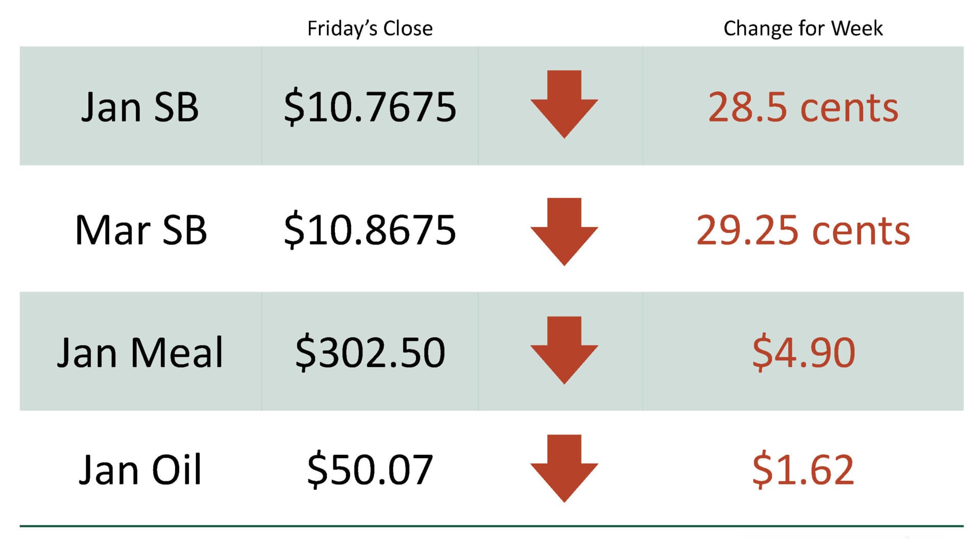Select the Mar SB row label
980x539 pixels.
coord(141,230)
